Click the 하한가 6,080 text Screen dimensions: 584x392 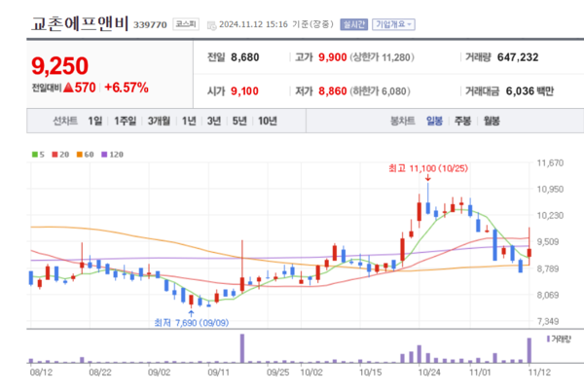tap(380, 91)
